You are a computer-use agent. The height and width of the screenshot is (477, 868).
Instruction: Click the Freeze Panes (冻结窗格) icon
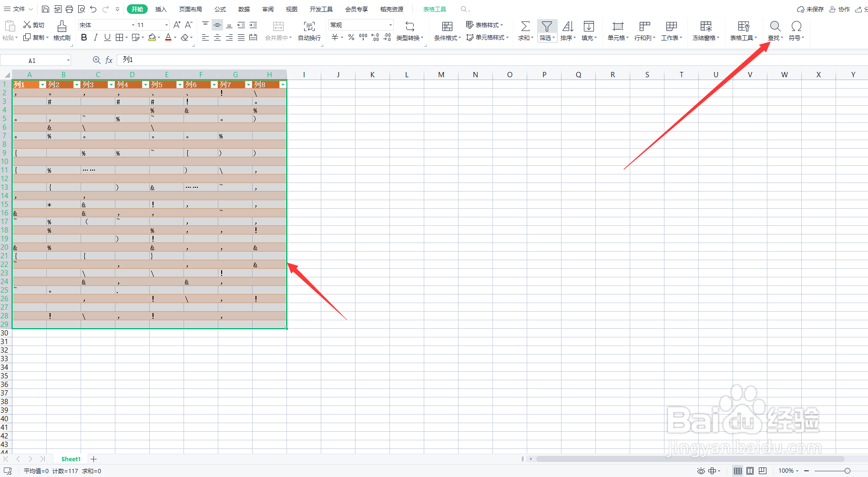click(706, 26)
